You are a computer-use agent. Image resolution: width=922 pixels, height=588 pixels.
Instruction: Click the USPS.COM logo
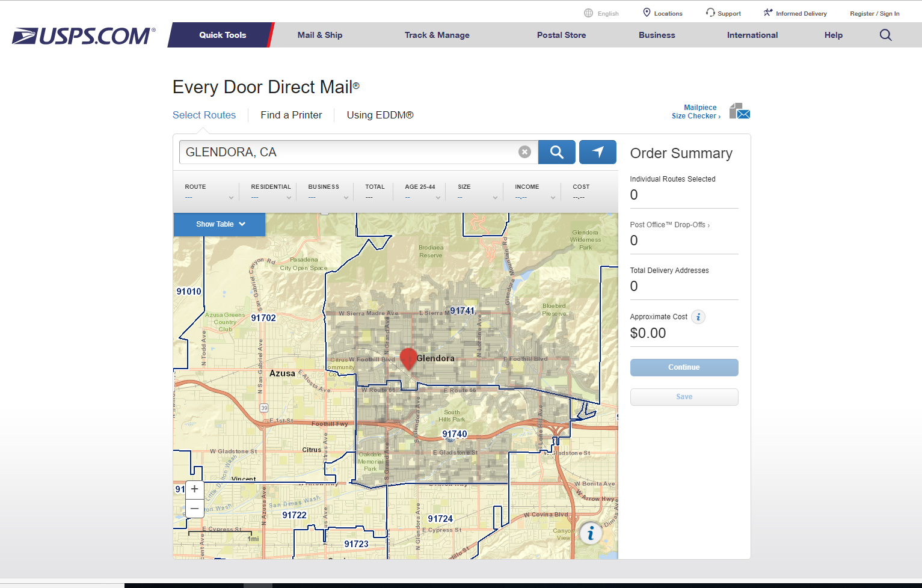coord(84,36)
